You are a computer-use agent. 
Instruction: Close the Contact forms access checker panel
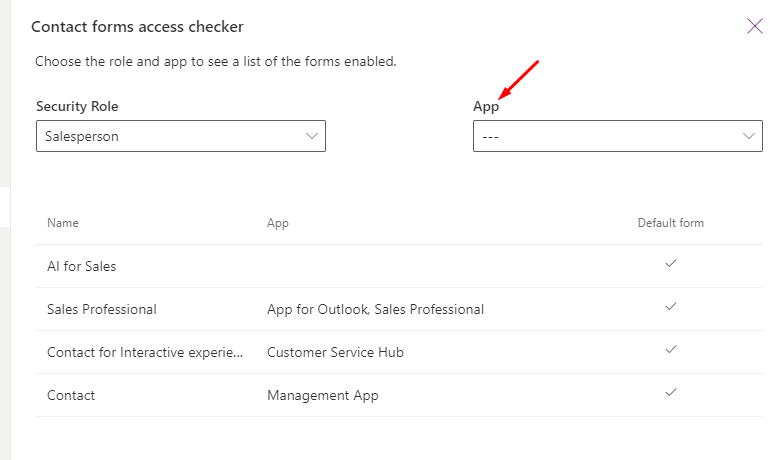[755, 26]
